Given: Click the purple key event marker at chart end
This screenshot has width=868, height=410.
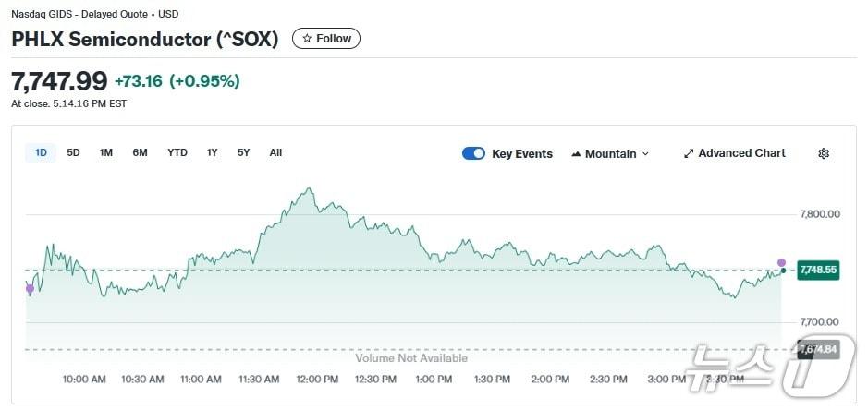Looking at the screenshot, I should [x=781, y=263].
